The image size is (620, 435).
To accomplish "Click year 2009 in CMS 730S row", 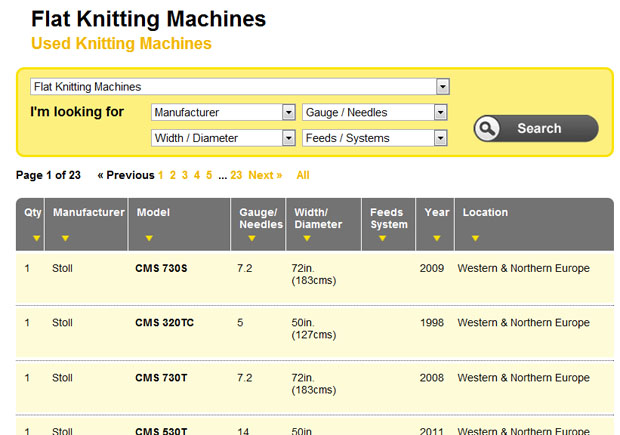I will pos(432,268).
